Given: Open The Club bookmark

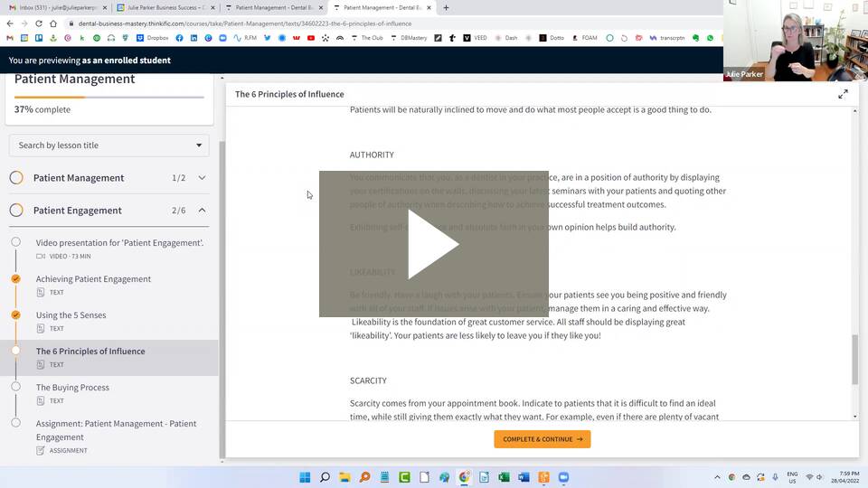Looking at the screenshot, I should tap(367, 38).
